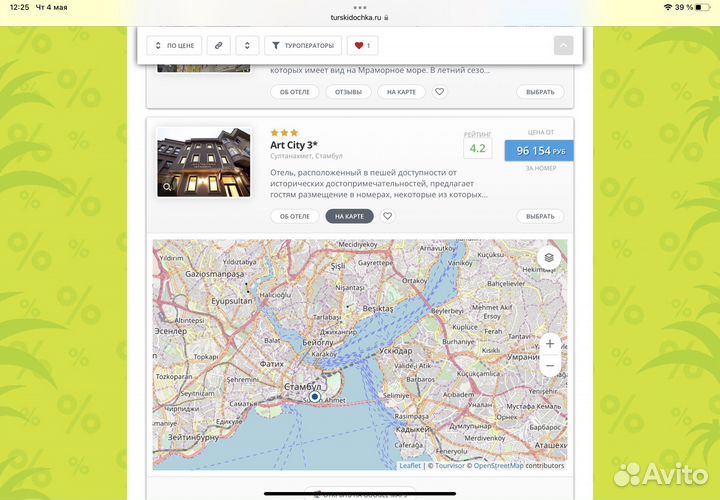The width and height of the screenshot is (720, 500).
Task: Open the map layers selector
Action: (549, 258)
